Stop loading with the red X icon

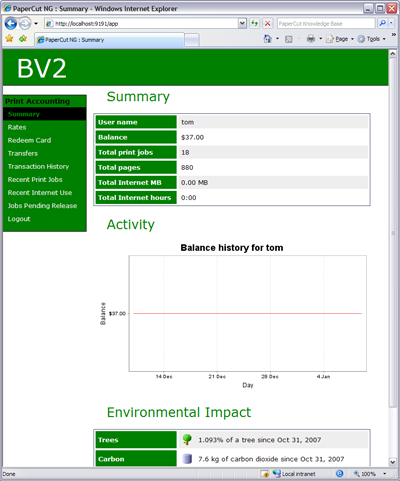pos(268,23)
